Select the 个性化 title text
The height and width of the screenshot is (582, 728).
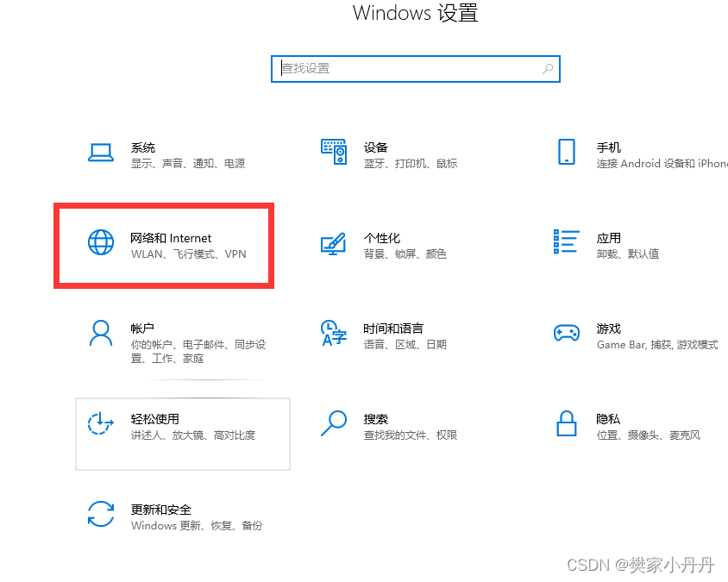click(381, 238)
